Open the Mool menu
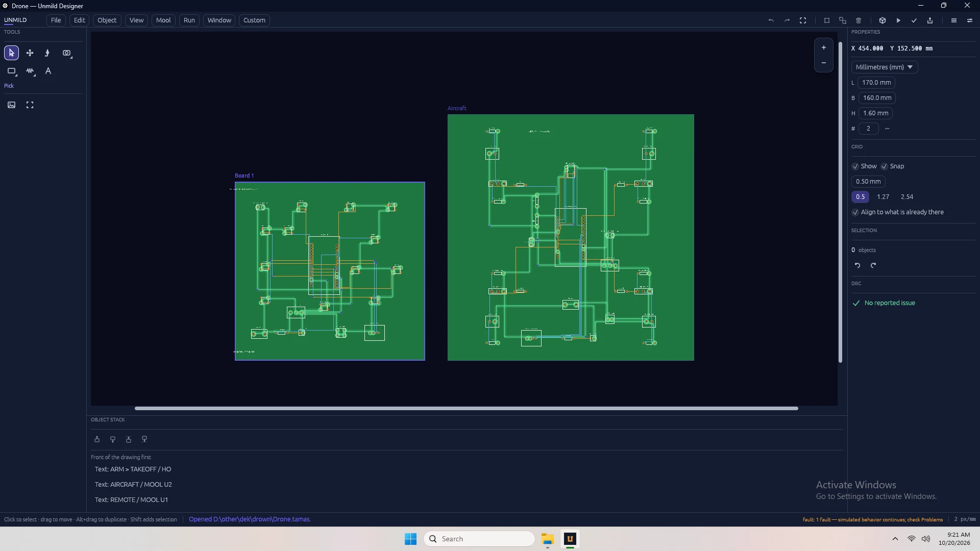Viewport: 980px width, 551px height. [163, 20]
